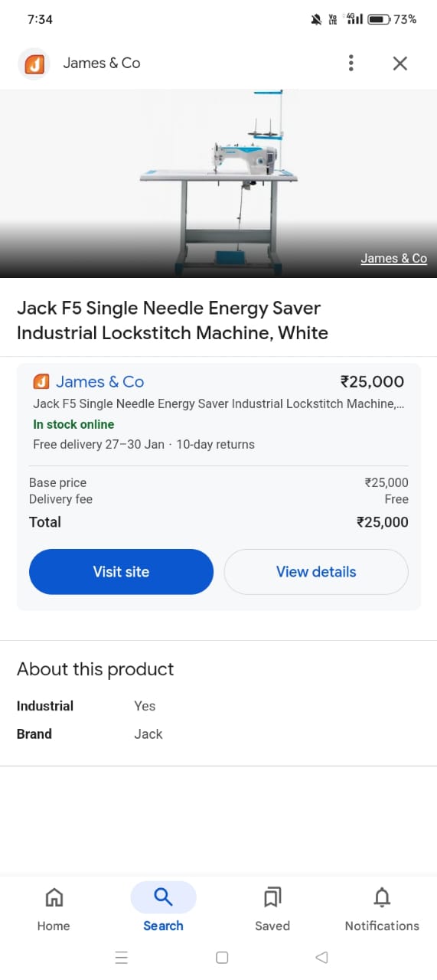This screenshot has height=980, width=437.
Task: Open the Home tab house icon
Action: coord(54,897)
